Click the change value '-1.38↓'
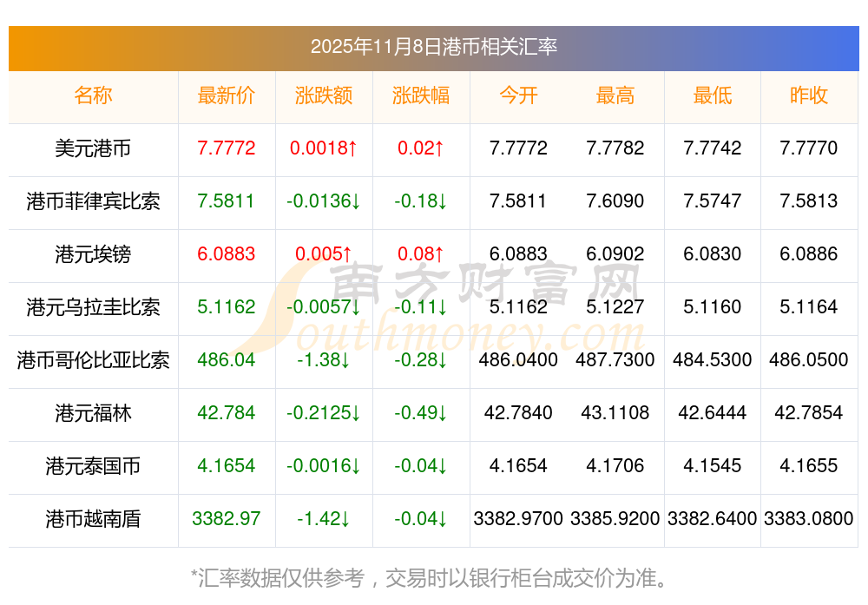 pyautogui.click(x=323, y=360)
